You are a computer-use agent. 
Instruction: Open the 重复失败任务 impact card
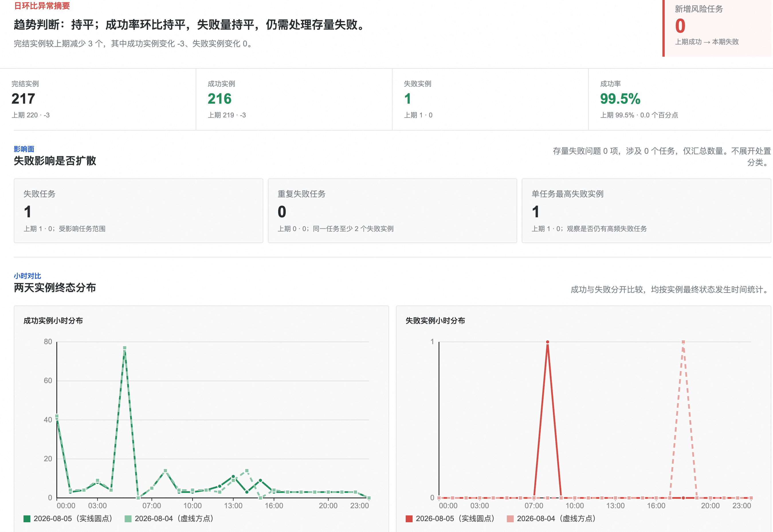click(393, 211)
